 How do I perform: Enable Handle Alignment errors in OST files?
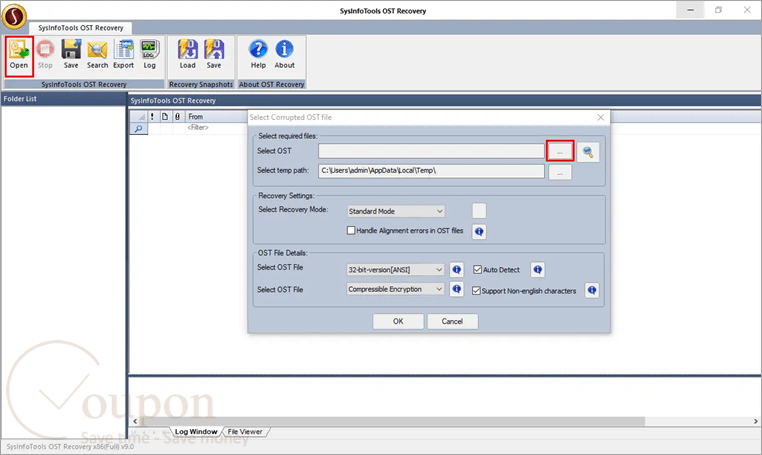tap(351, 230)
